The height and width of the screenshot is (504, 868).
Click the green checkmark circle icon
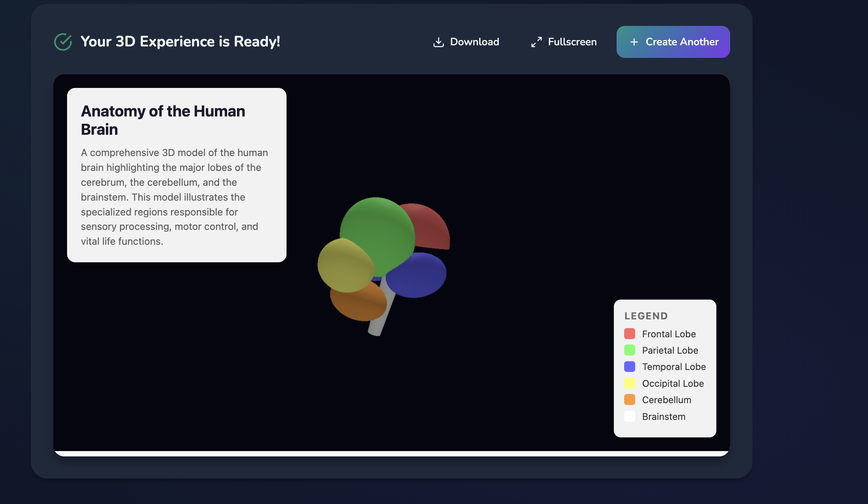click(63, 42)
